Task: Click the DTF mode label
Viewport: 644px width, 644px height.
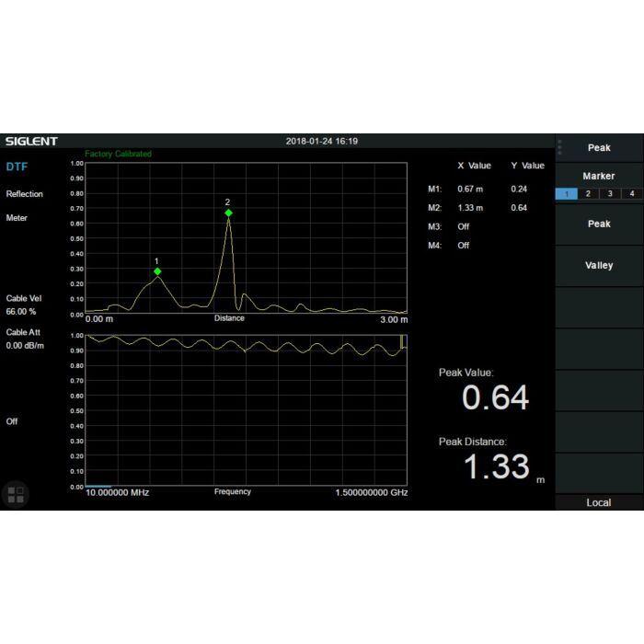Action: click(x=17, y=167)
